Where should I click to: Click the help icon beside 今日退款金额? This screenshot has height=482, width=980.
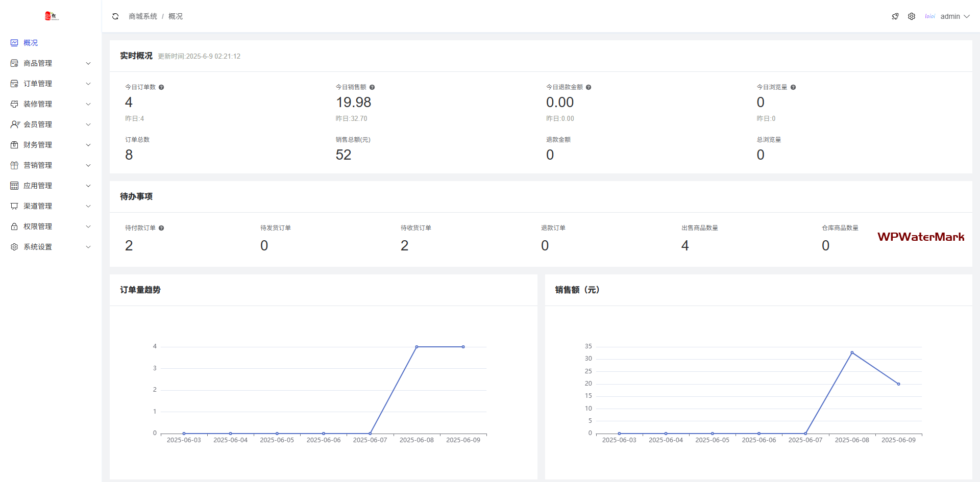click(x=589, y=87)
